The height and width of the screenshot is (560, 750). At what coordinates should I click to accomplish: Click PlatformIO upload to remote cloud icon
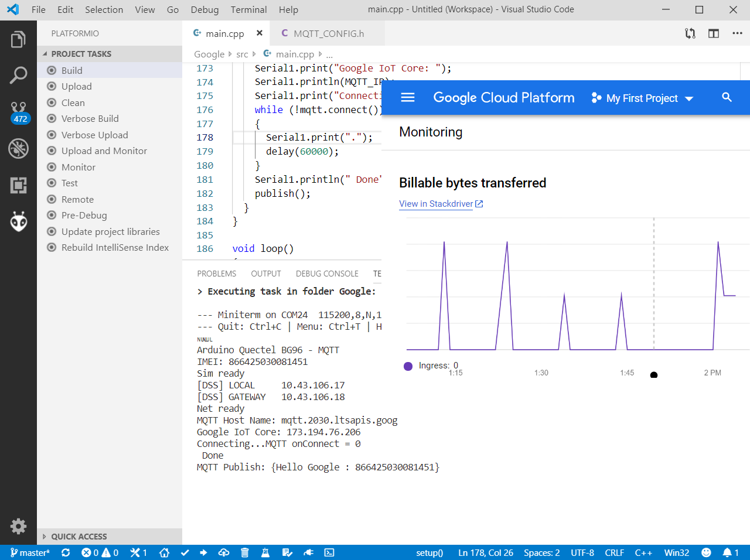(x=224, y=552)
